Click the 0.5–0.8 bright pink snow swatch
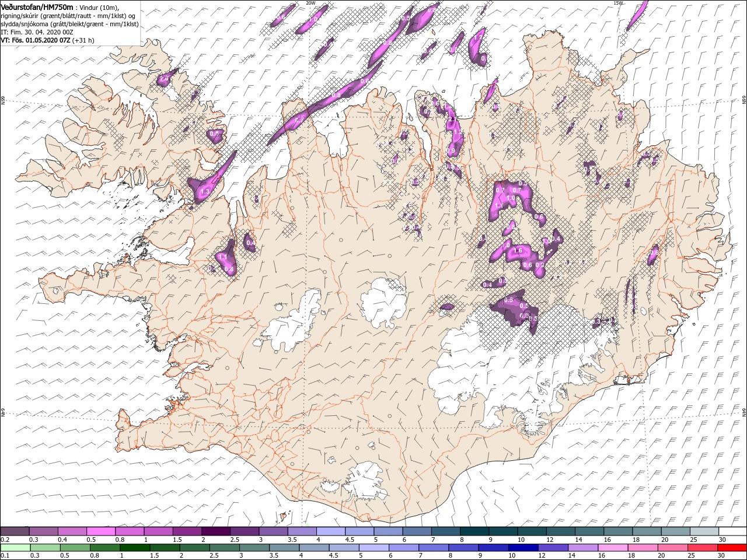 101,531
